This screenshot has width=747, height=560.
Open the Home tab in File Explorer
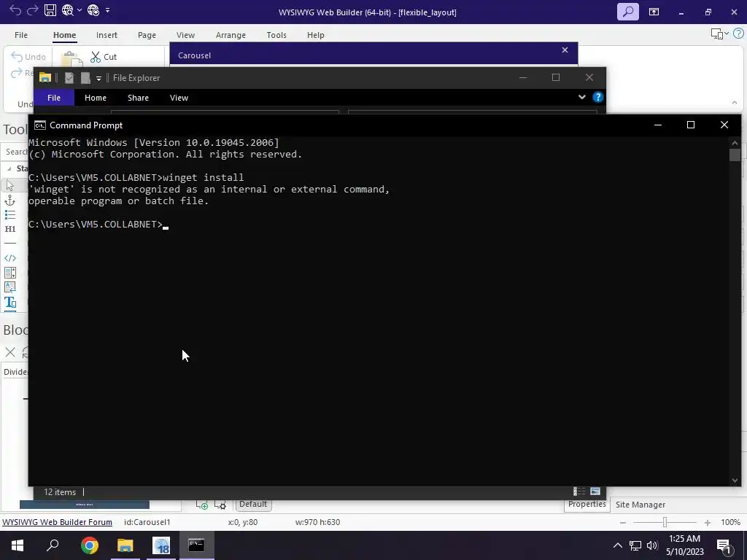pyautogui.click(x=96, y=98)
